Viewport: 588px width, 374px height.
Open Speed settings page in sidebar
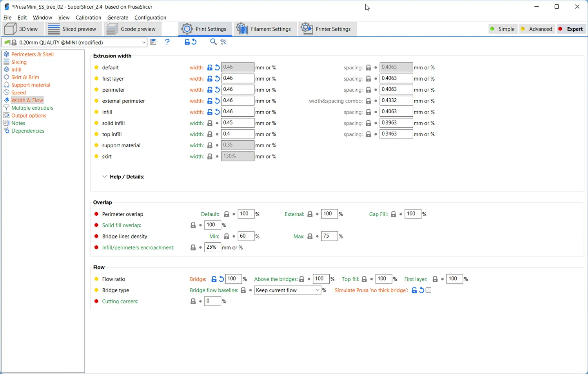[18, 92]
